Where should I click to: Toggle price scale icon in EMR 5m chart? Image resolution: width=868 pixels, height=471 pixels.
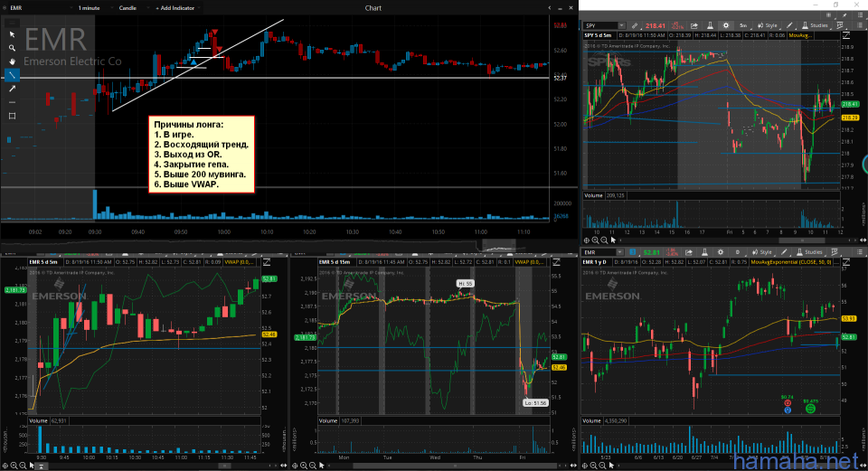point(267,262)
